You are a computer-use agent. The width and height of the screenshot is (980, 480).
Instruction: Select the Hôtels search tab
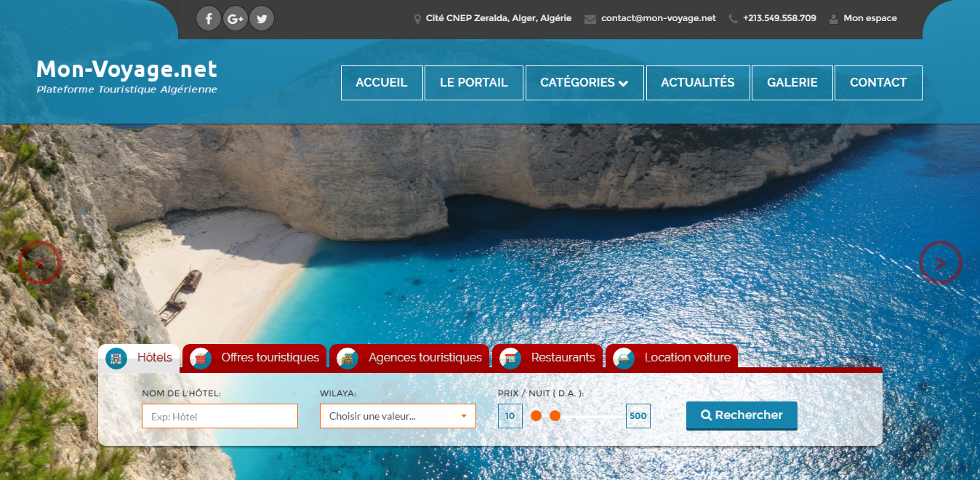139,357
